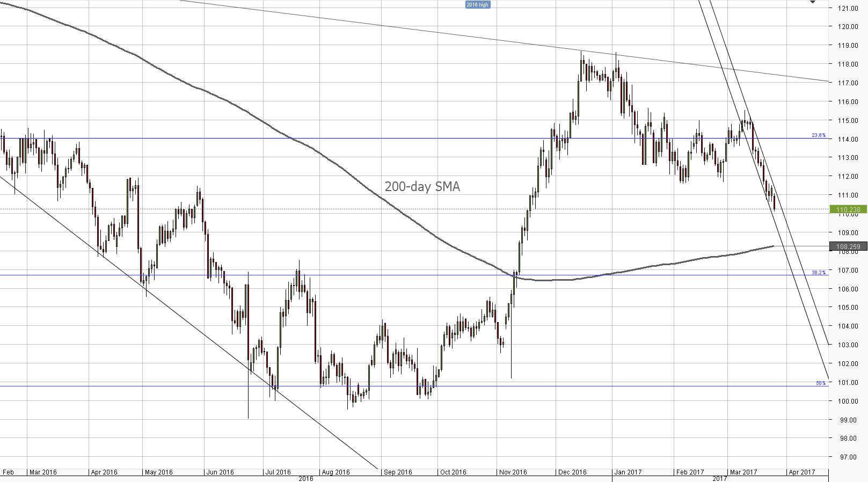Click the 38.2% Fibonacci level label

tap(819, 273)
